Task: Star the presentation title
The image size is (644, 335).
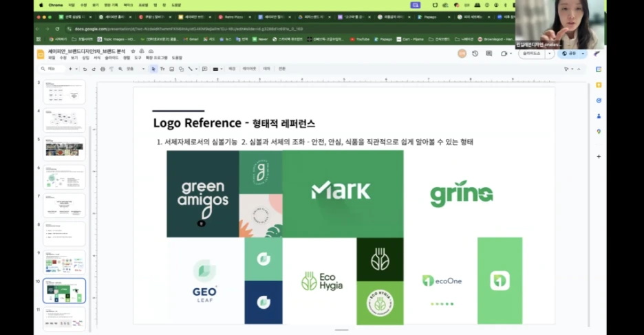Action: pos(133,52)
